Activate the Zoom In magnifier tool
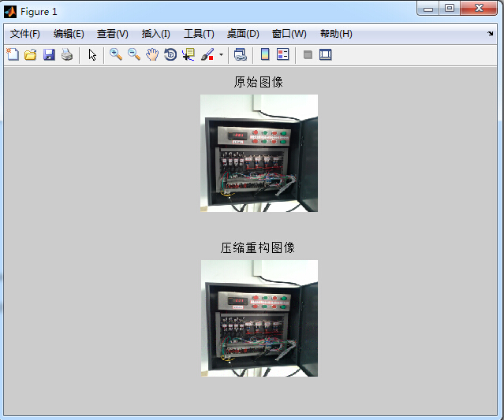Viewport: 504px width, 420px height. 116,54
